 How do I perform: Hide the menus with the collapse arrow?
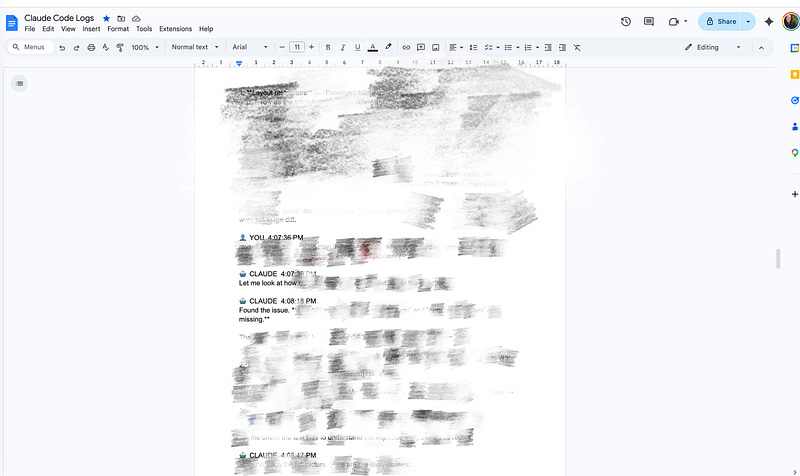tap(761, 47)
